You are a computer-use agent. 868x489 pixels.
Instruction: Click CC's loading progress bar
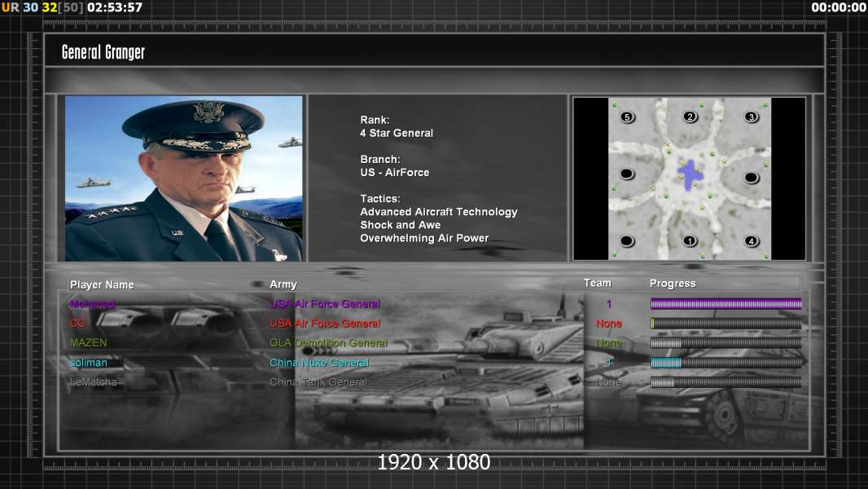click(726, 324)
